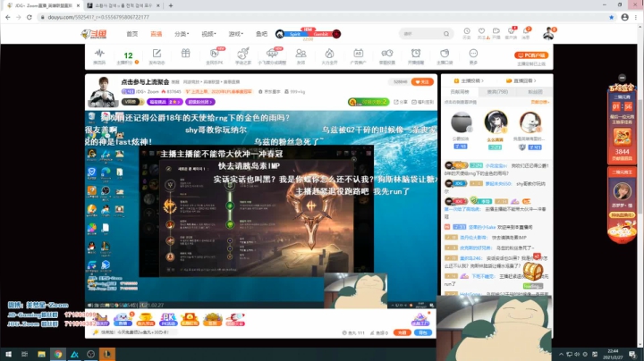
Task: Click the streamer's avatar thumbnail
Action: point(101,91)
